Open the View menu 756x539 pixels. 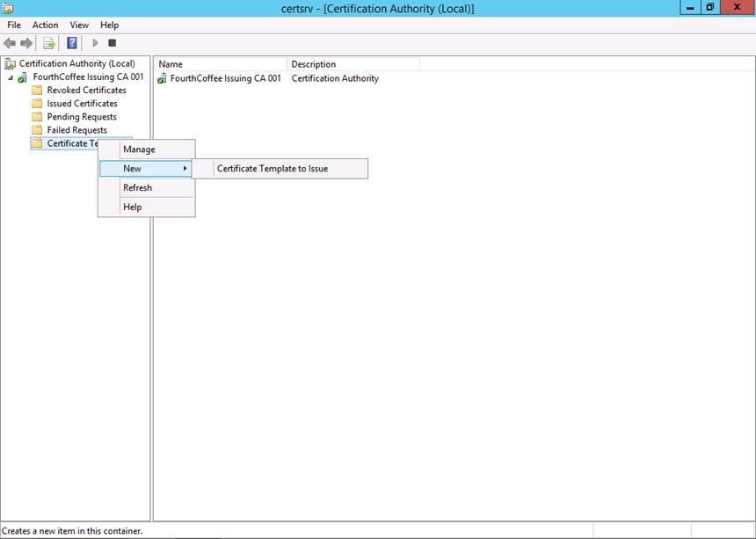coord(79,25)
